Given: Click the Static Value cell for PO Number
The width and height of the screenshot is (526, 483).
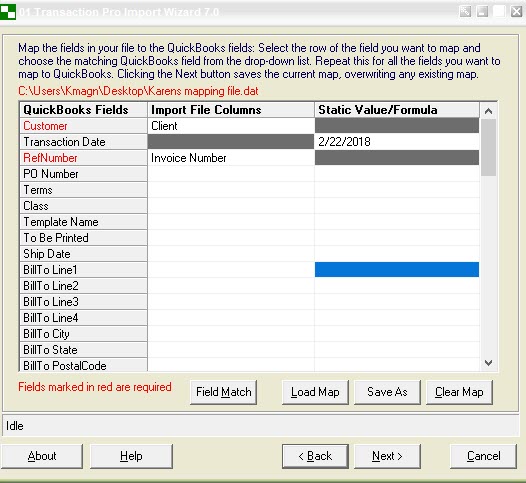Looking at the screenshot, I should pyautogui.click(x=397, y=174).
